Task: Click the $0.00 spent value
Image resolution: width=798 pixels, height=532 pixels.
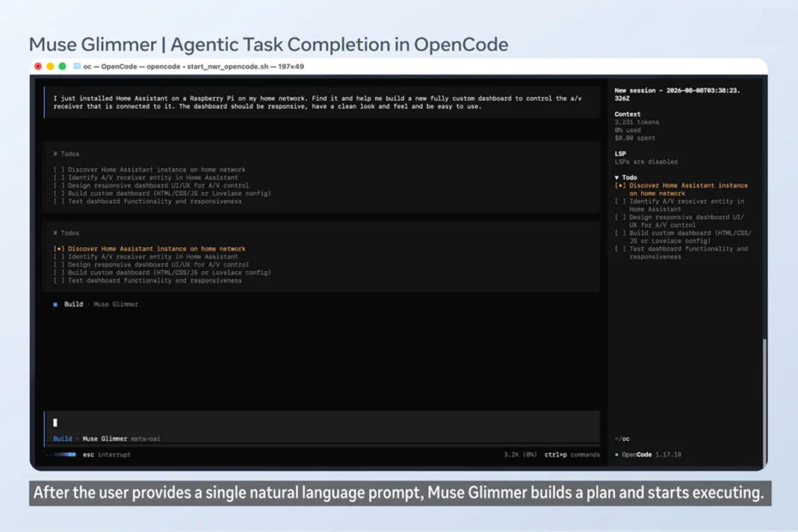Action: coord(635,138)
